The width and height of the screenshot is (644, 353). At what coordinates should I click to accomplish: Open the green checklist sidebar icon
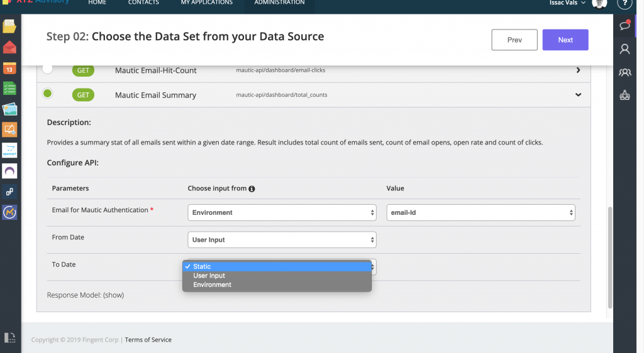(x=9, y=89)
